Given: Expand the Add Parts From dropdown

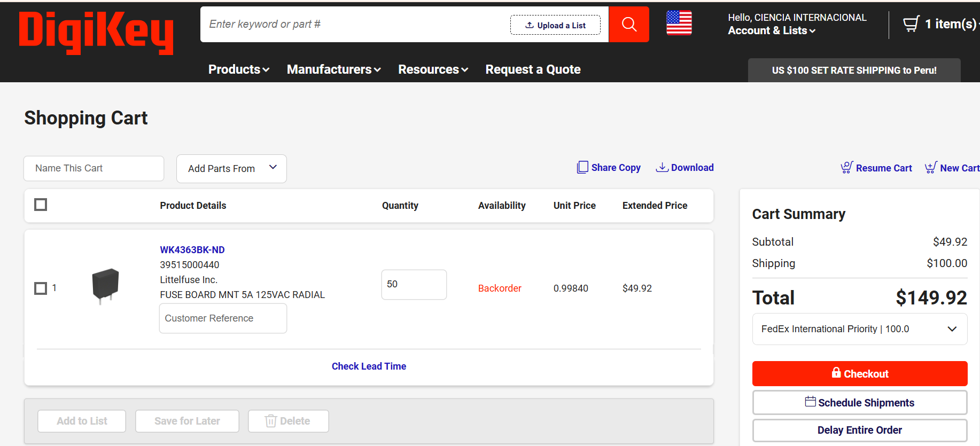Looking at the screenshot, I should point(231,169).
